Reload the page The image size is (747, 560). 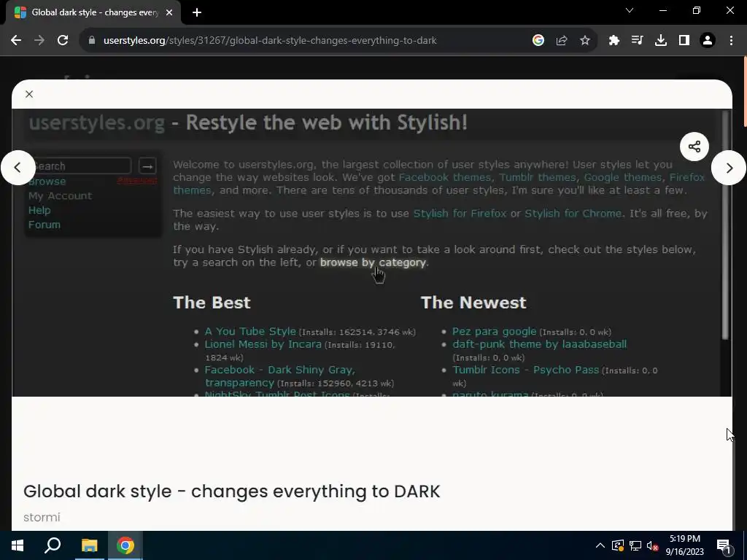tap(63, 41)
